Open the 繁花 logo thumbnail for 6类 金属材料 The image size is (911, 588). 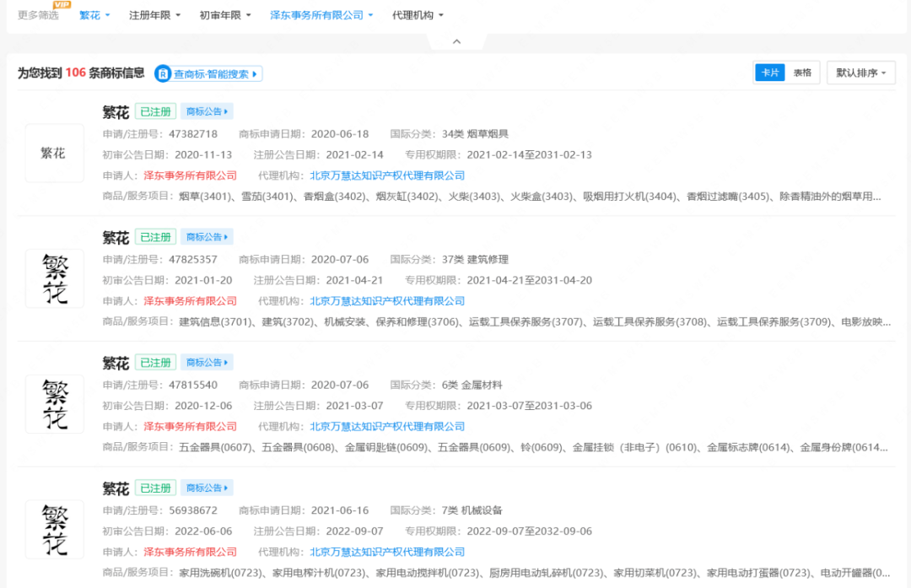(x=55, y=404)
